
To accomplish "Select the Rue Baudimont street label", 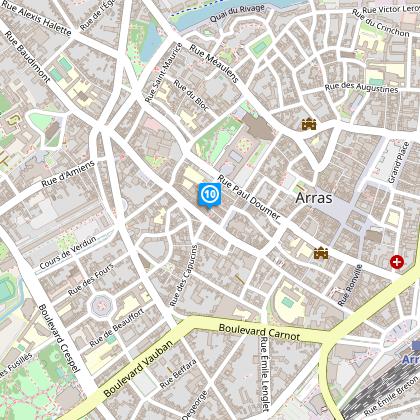I will (x=27, y=57).
